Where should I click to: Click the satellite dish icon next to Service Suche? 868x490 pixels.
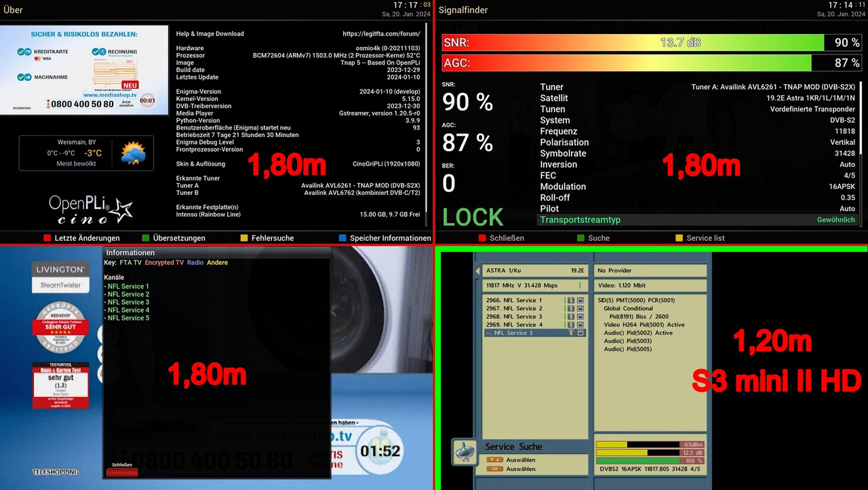(467, 451)
